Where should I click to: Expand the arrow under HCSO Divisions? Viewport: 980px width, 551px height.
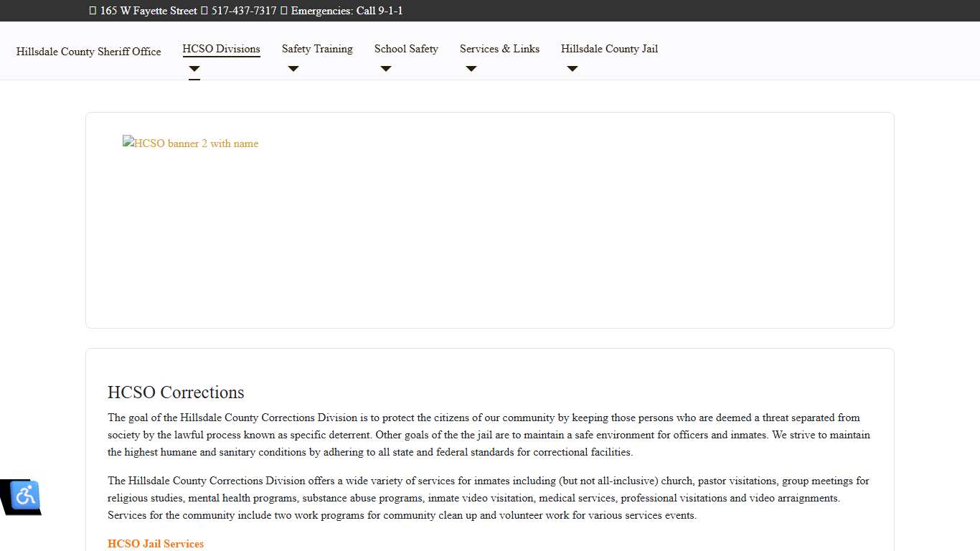194,69
